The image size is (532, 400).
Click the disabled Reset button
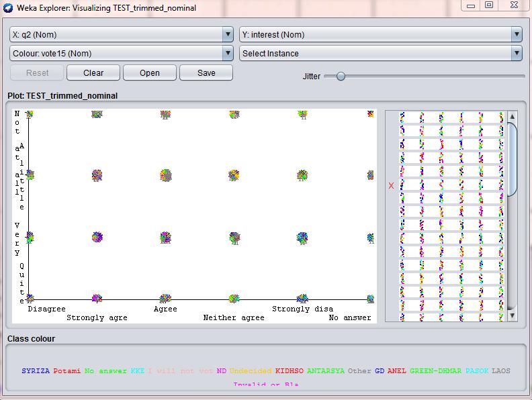pyautogui.click(x=37, y=73)
